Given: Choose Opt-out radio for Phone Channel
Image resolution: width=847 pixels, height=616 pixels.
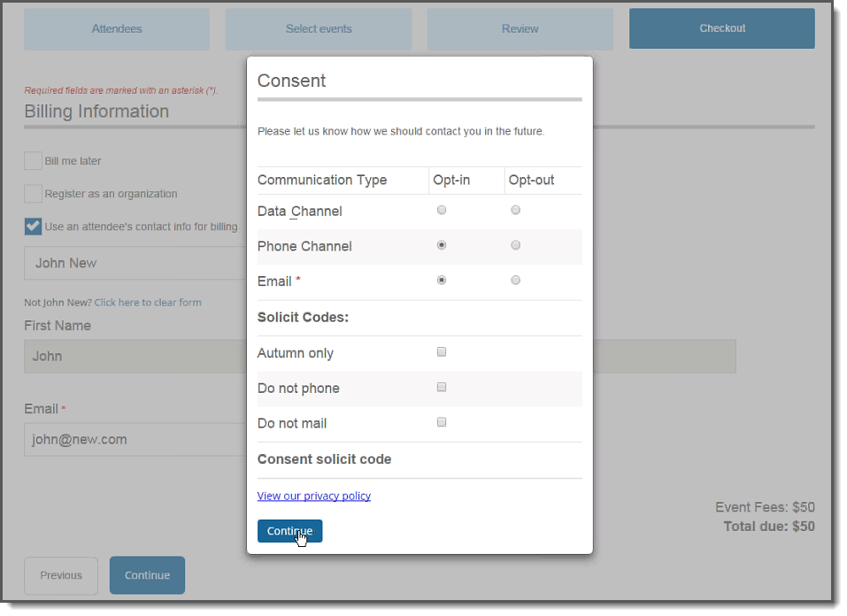Looking at the screenshot, I should tap(515, 245).
